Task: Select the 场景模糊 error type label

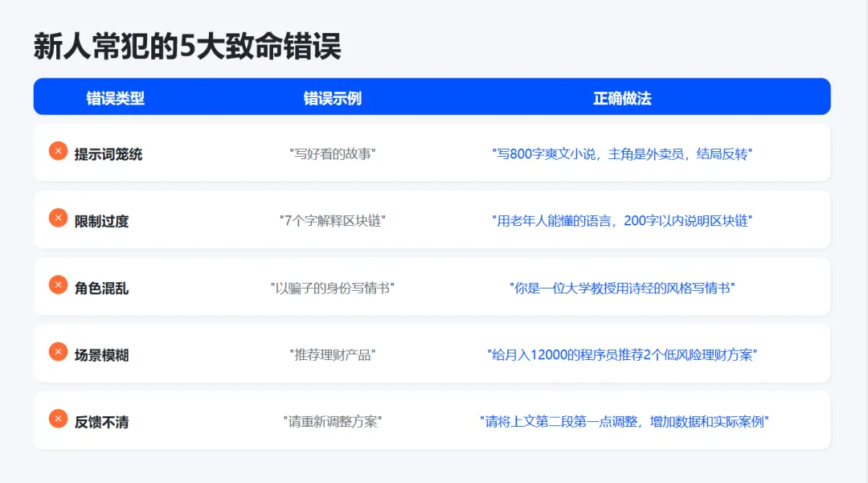Action: click(102, 355)
